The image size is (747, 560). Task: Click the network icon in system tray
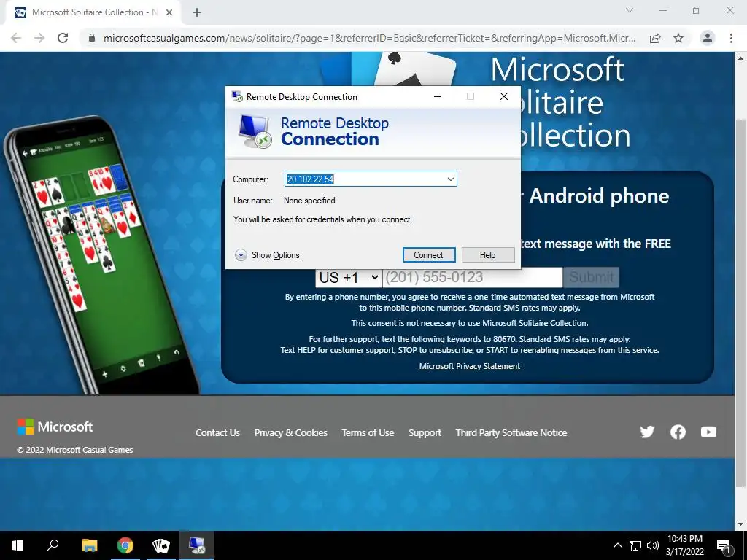point(635,545)
